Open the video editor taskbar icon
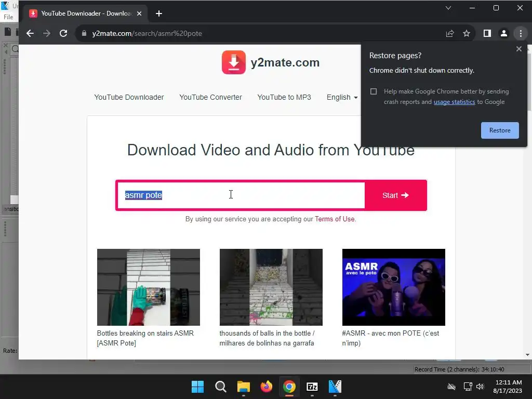 pos(335,387)
